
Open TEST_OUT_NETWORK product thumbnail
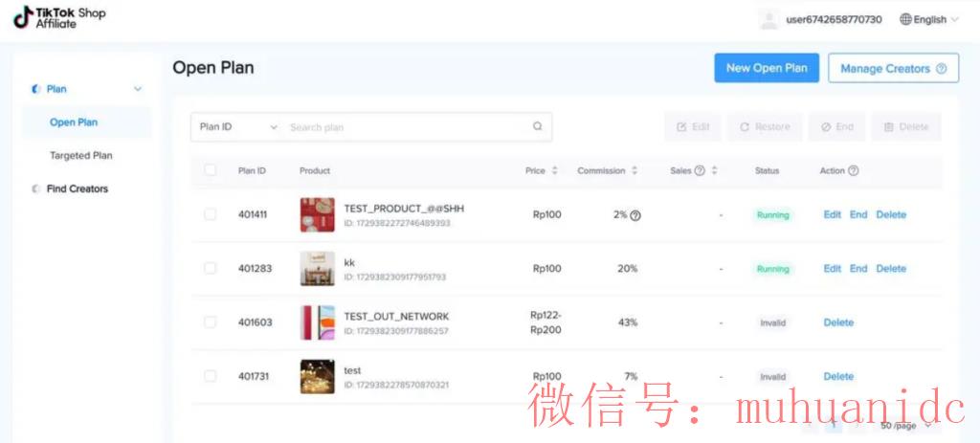coord(318,322)
